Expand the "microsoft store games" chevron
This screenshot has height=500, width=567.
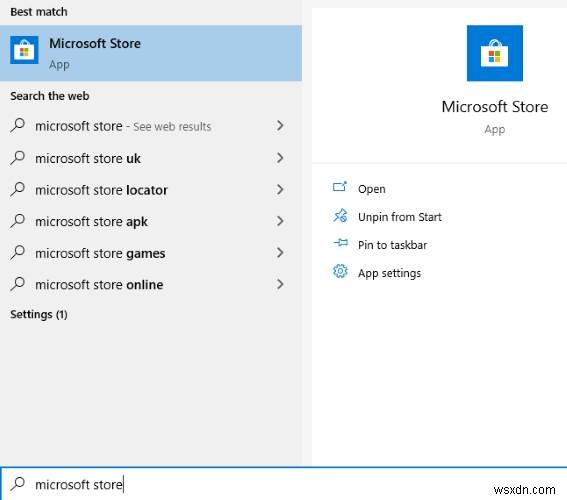pyautogui.click(x=280, y=252)
